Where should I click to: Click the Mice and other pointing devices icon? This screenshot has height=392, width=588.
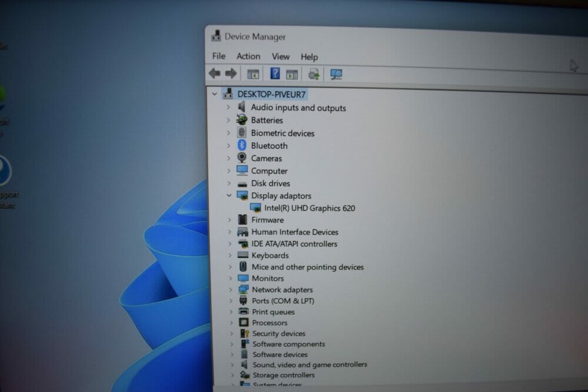pyautogui.click(x=243, y=266)
